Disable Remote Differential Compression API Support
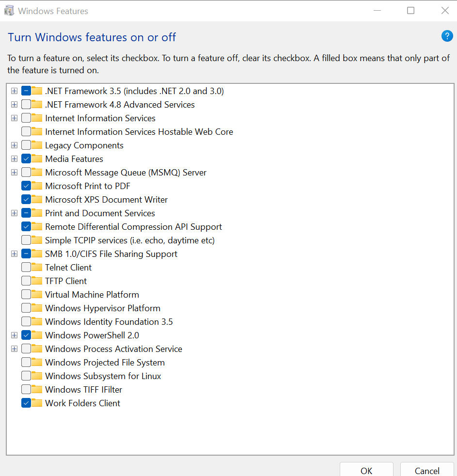The width and height of the screenshot is (457, 476). point(26,226)
